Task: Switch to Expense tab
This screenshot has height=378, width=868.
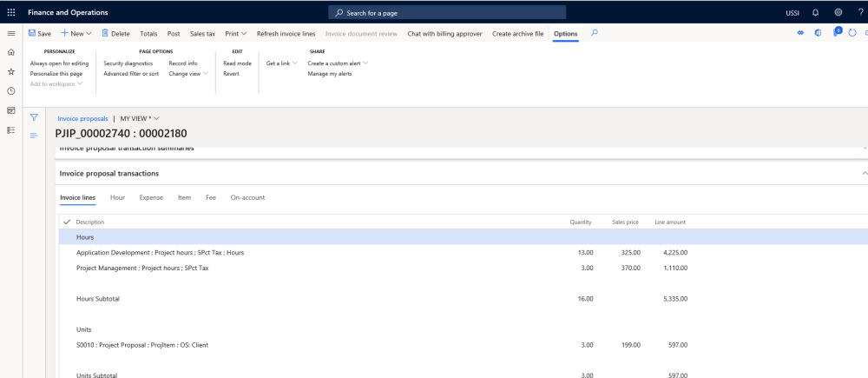Action: [x=151, y=197]
